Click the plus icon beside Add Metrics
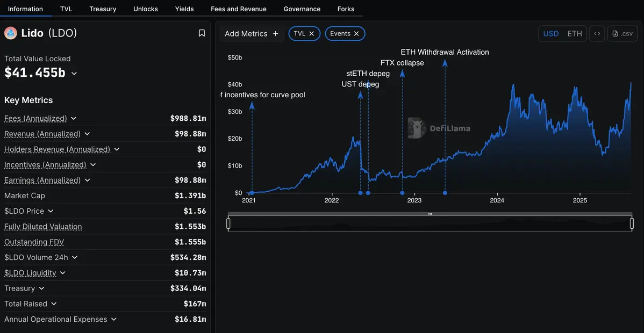 coord(275,33)
